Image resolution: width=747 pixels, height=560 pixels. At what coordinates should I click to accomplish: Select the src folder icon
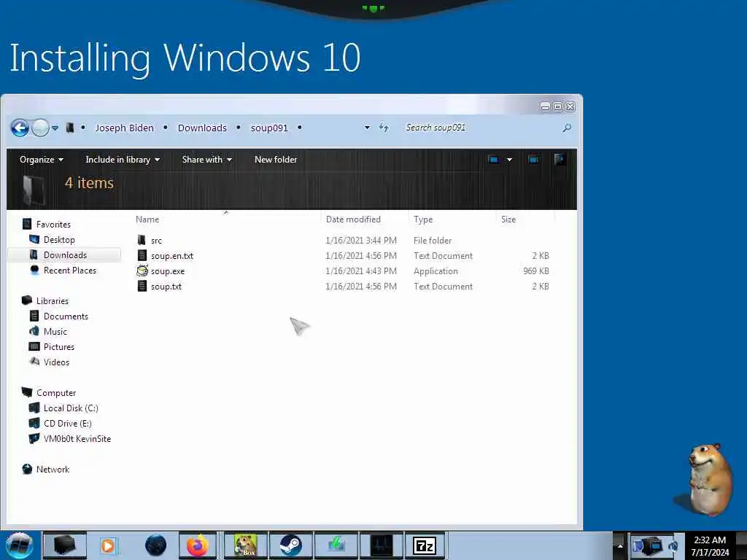point(142,240)
